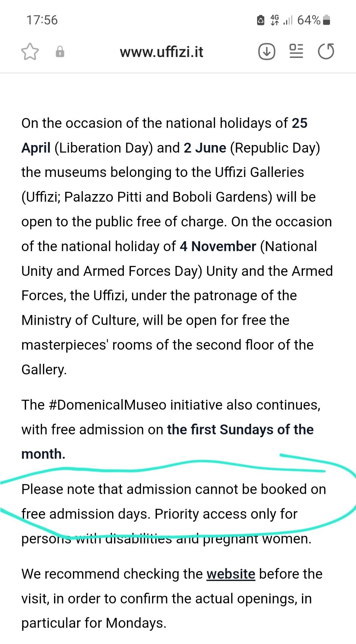Image resolution: width=356 pixels, height=644 pixels.
Task: Tap the bold "2 June" text
Action: tap(205, 148)
